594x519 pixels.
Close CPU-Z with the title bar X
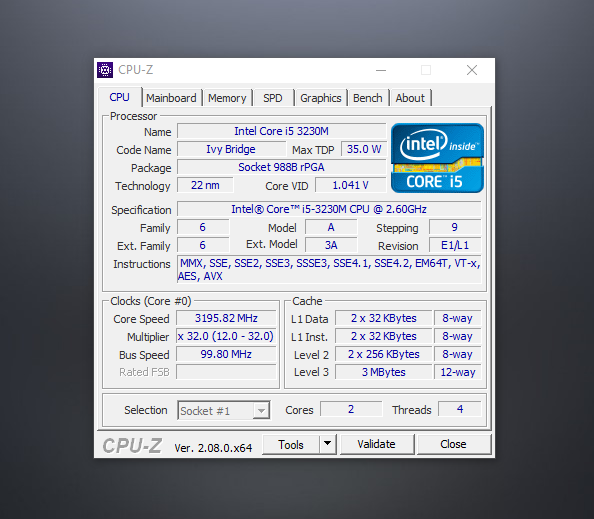click(472, 70)
